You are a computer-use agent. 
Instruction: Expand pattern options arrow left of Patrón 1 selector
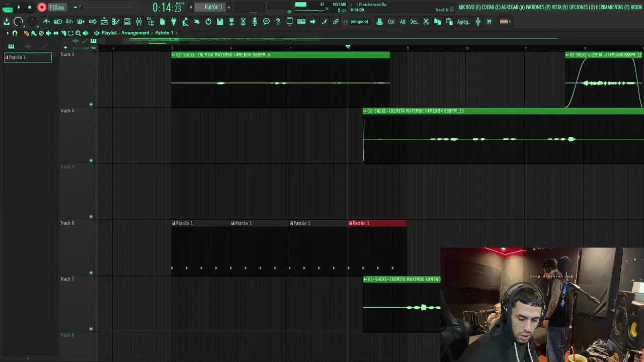[191, 7]
